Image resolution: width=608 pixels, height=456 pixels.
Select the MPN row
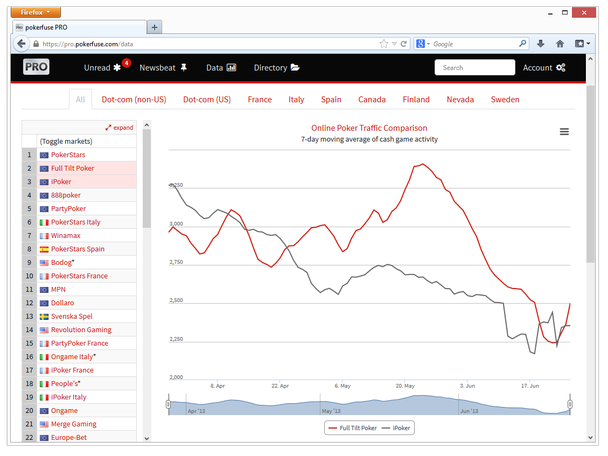[79, 289]
